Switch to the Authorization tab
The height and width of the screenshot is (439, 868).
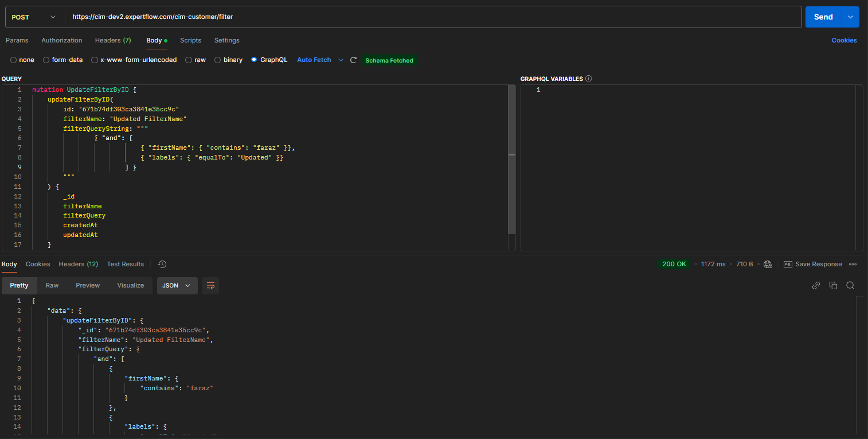pos(61,40)
